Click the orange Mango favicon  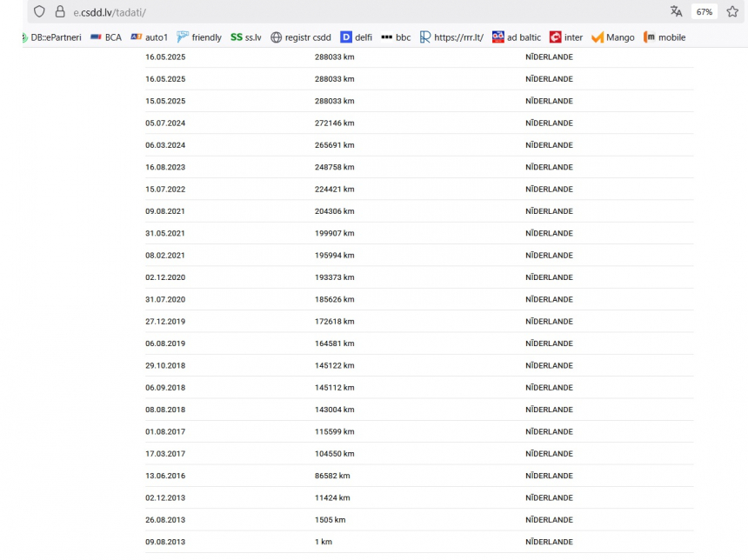[598, 37]
